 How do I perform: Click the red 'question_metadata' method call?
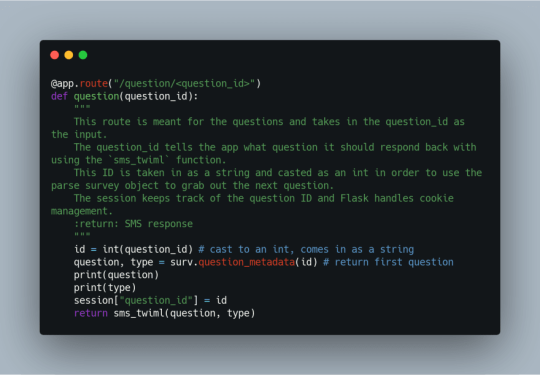pos(247,262)
